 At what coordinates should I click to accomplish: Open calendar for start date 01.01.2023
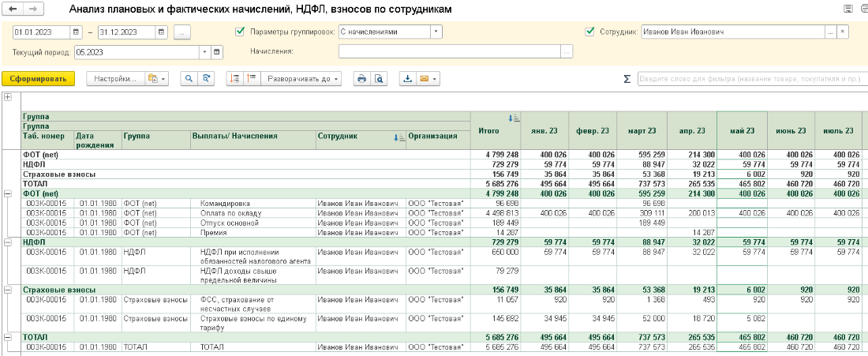click(77, 32)
